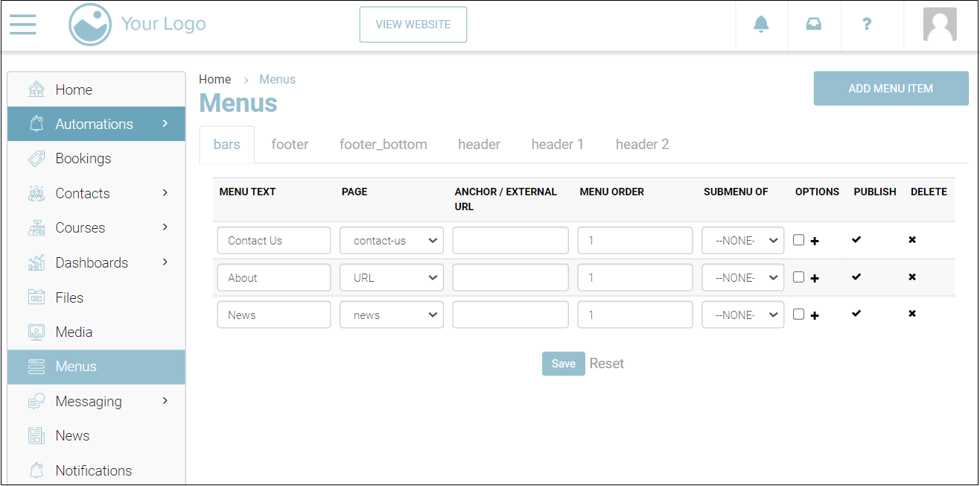Open the hamburger menu icon
Image resolution: width=980 pixels, height=486 pixels.
point(22,25)
